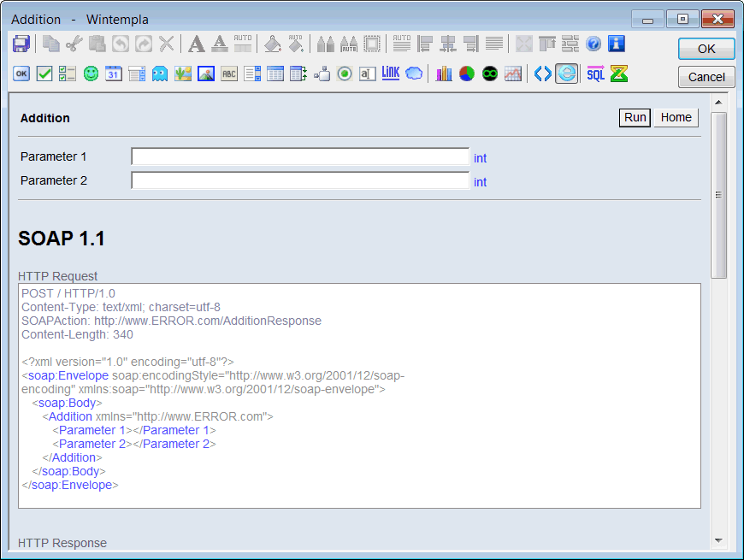
Task: Click the POST / HTTP/1.0 line
Action: [x=68, y=293]
